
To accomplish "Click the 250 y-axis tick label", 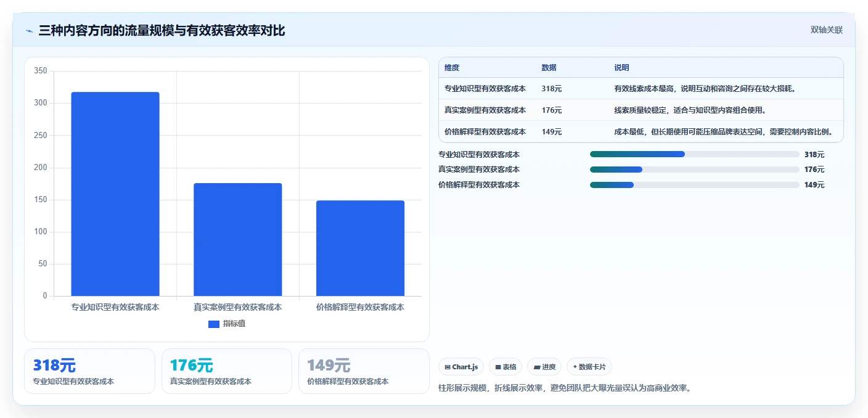I will tap(41, 135).
